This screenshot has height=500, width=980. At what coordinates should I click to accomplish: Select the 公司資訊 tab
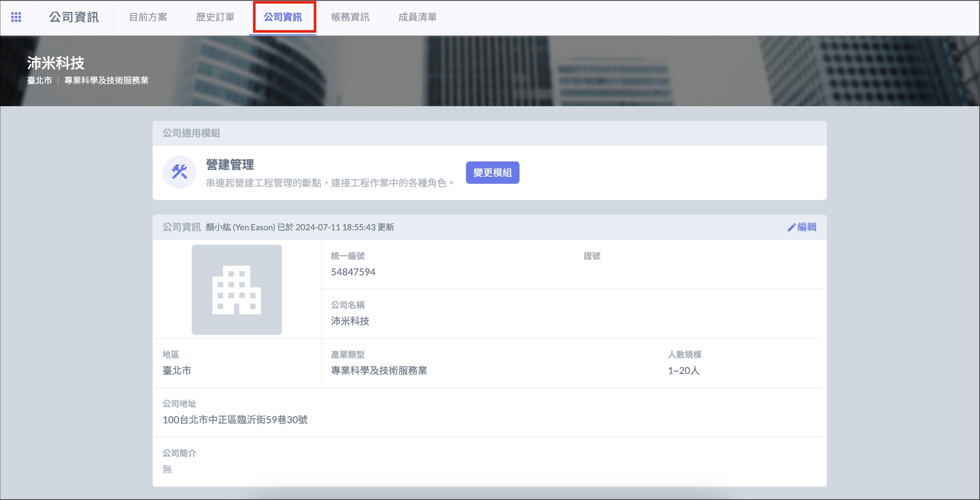tap(283, 17)
